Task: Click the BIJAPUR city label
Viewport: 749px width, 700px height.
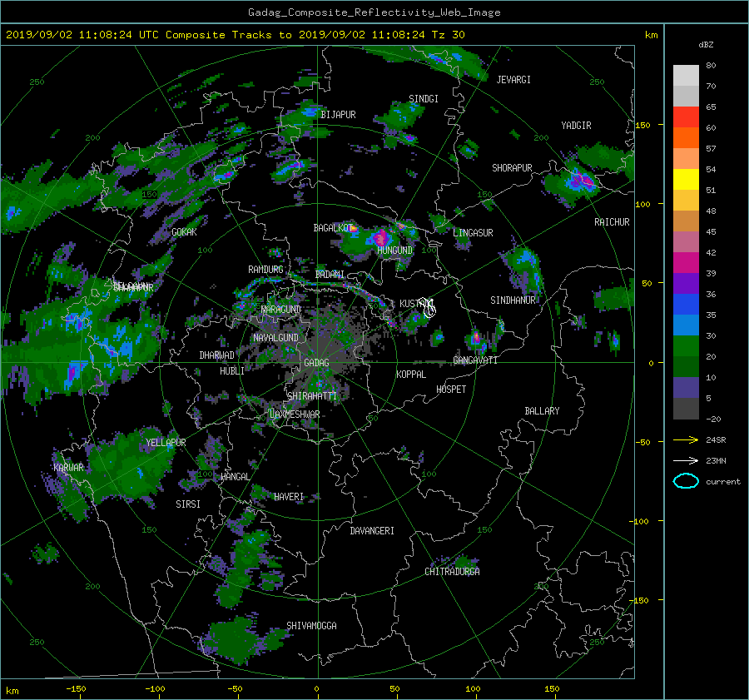Action: coord(338,115)
